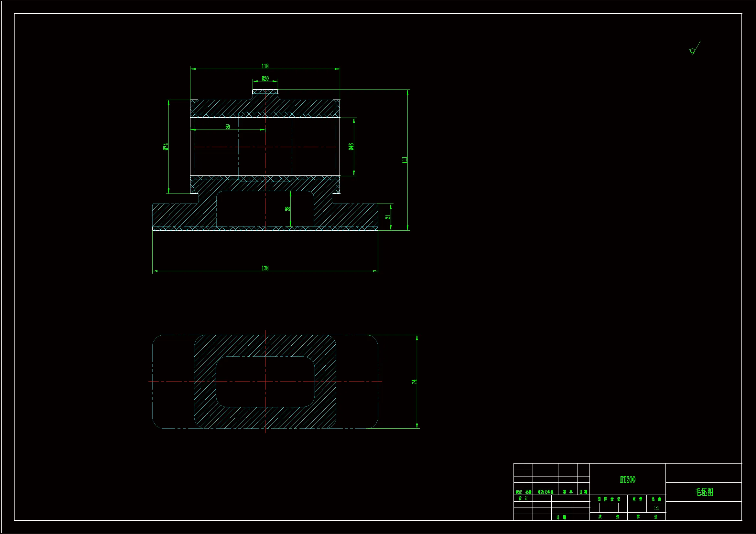Click the Ø46 bore dimension label
Viewport: 756px width, 534px height.
351,147
